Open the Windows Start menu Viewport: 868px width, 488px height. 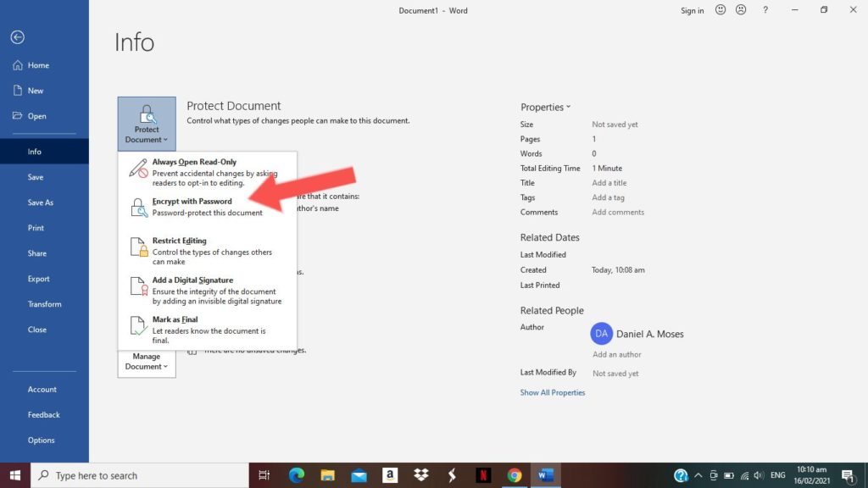point(15,475)
